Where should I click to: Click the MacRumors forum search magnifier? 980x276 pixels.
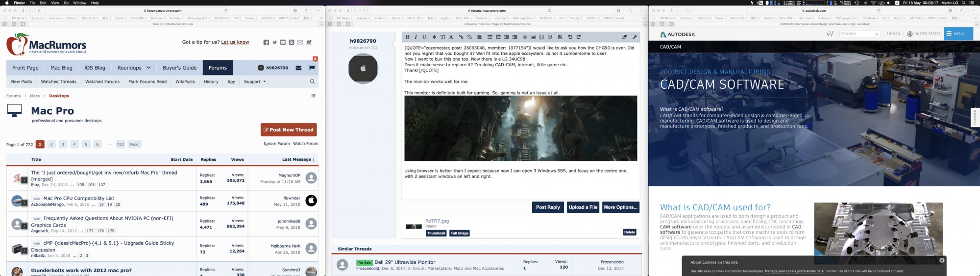click(312, 82)
